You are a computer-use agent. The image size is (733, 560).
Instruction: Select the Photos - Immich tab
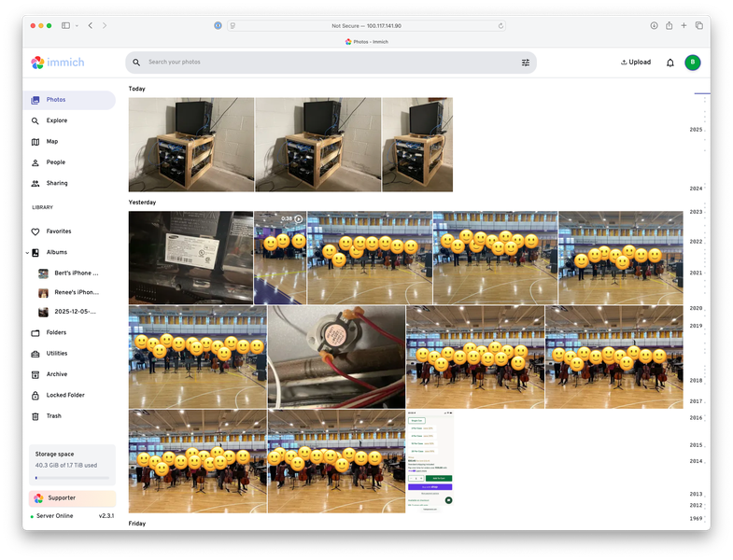[366, 42]
